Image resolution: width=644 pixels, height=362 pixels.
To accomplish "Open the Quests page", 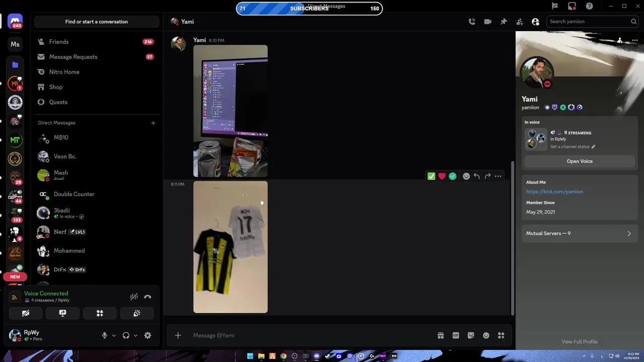I will (97, 102).
